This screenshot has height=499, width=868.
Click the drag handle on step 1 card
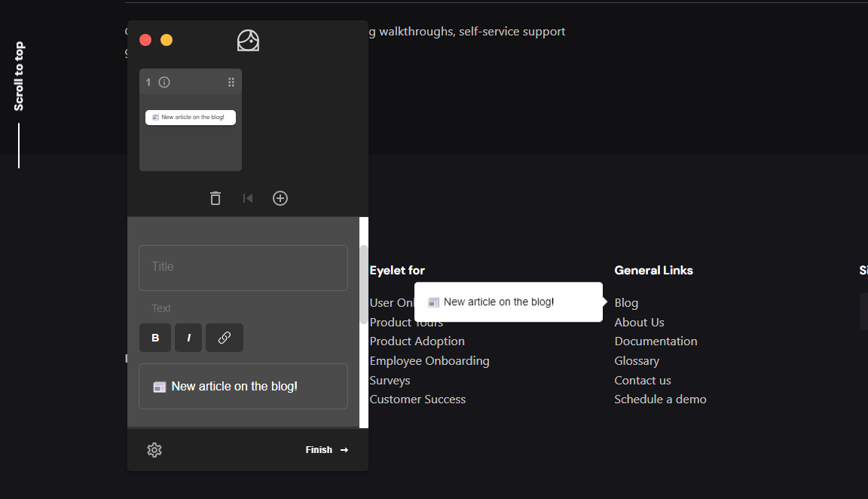click(x=231, y=82)
